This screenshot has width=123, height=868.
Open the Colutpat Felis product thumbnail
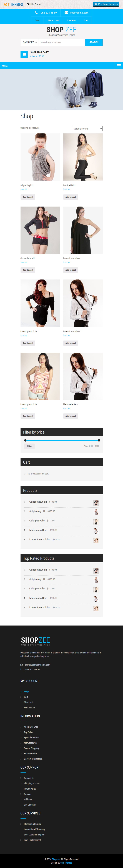click(83, 157)
